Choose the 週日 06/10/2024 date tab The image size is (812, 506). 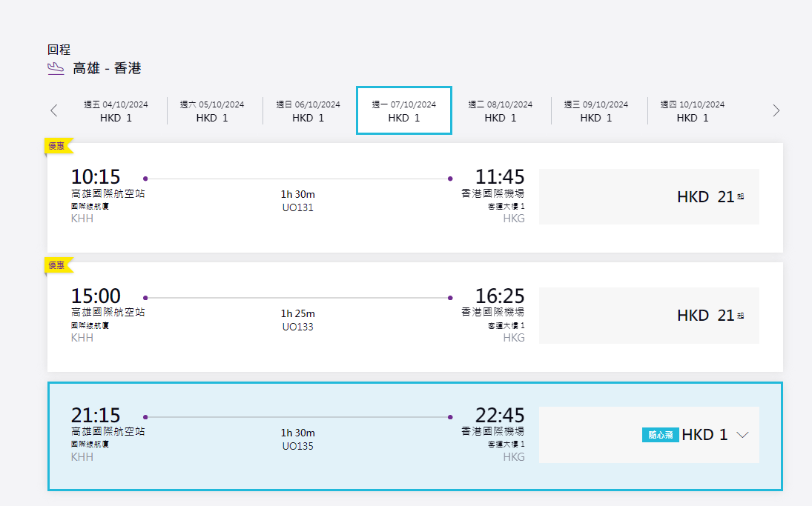[x=308, y=111]
